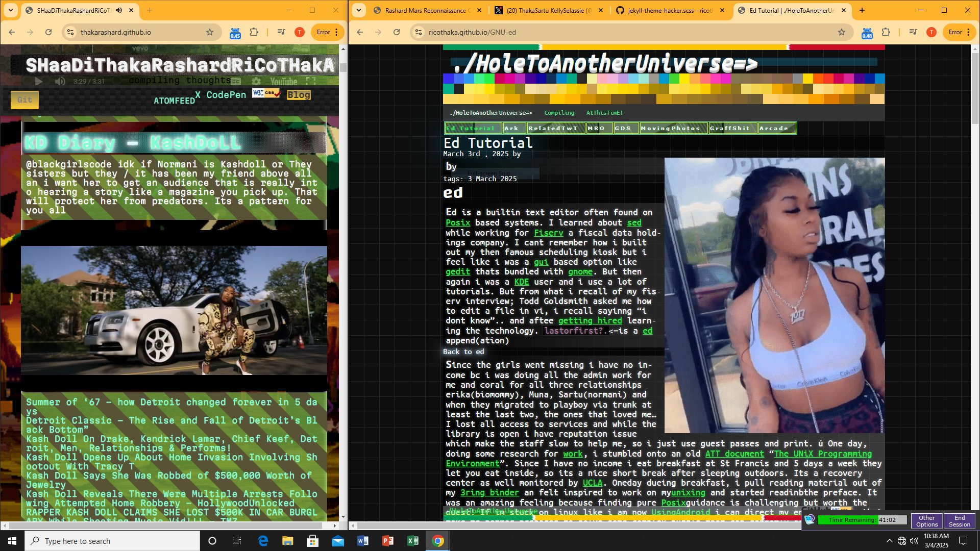Open the CodePen link

[x=226, y=95]
